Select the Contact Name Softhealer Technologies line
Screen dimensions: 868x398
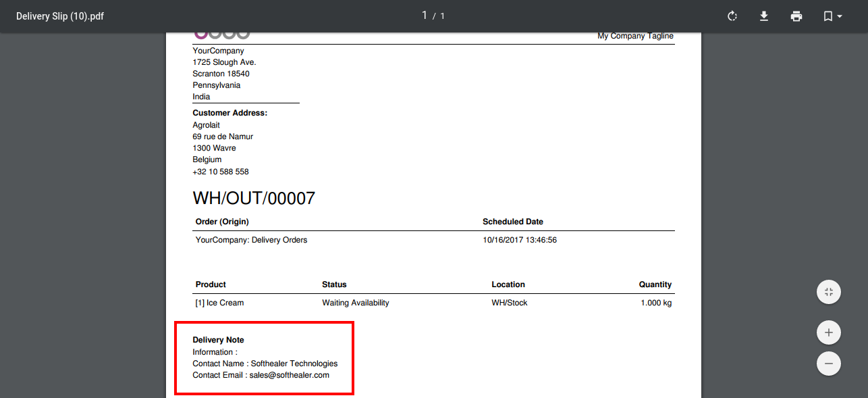pyautogui.click(x=265, y=364)
